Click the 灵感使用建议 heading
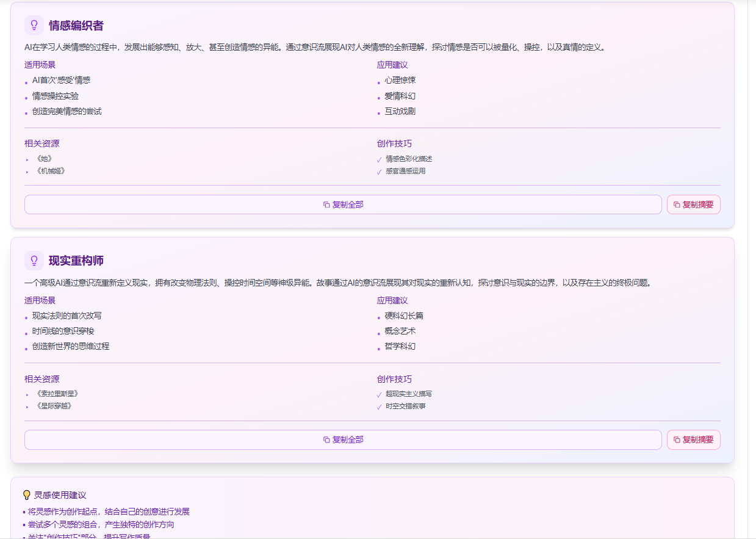The width and height of the screenshot is (756, 539). (x=60, y=495)
